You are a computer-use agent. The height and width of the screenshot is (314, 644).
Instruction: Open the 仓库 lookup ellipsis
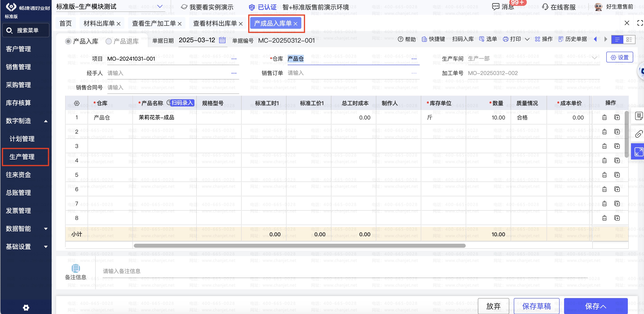tap(414, 59)
